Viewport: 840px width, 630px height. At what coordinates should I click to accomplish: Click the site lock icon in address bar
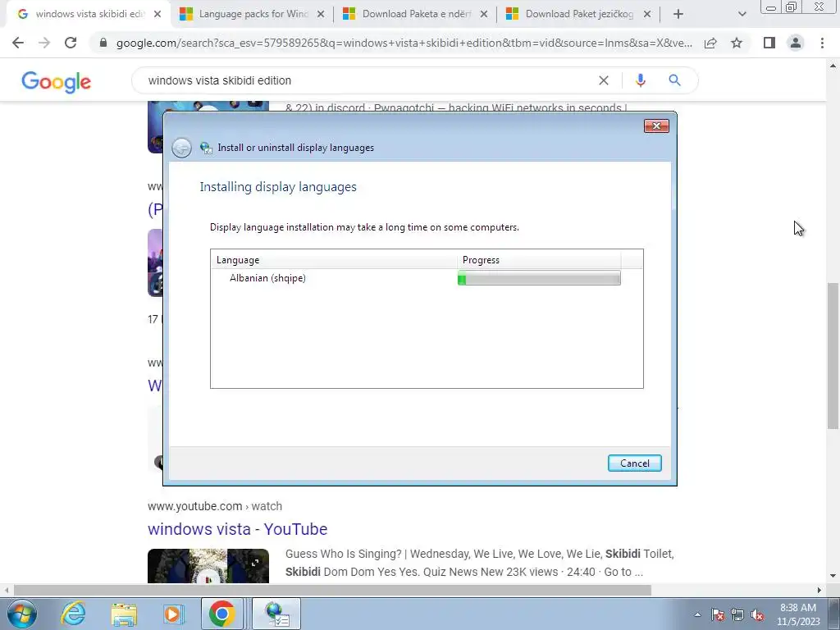coord(103,43)
